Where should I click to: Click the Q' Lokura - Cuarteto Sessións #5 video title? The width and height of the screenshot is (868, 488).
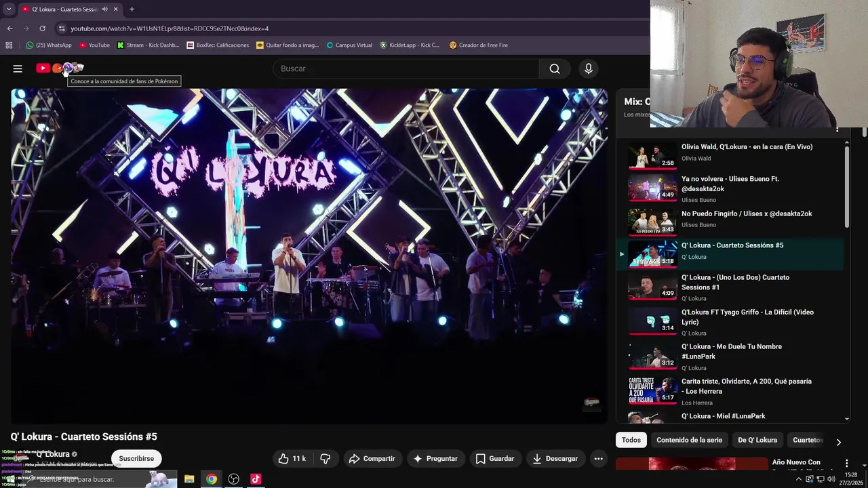83,436
